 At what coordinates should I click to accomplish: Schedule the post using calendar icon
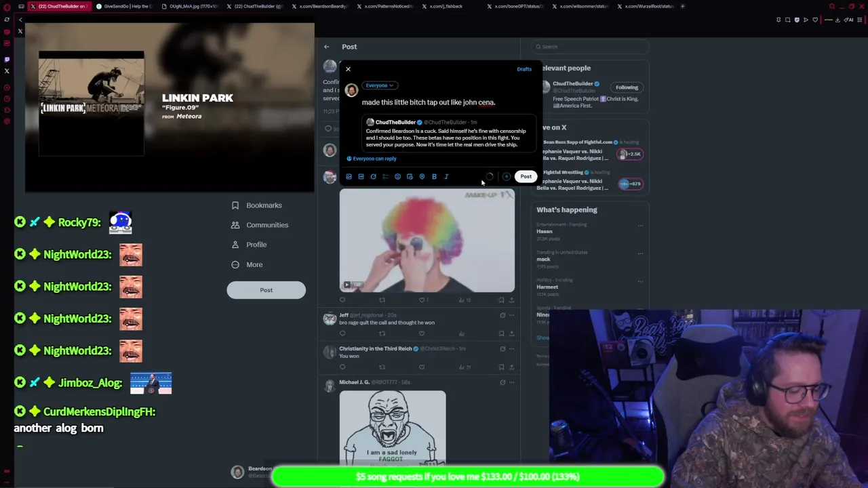pyautogui.click(x=410, y=177)
